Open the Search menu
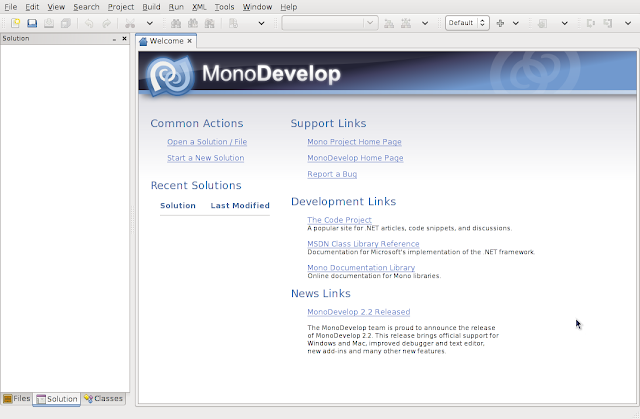Image resolution: width=640 pixels, height=419 pixels. pos(86,7)
